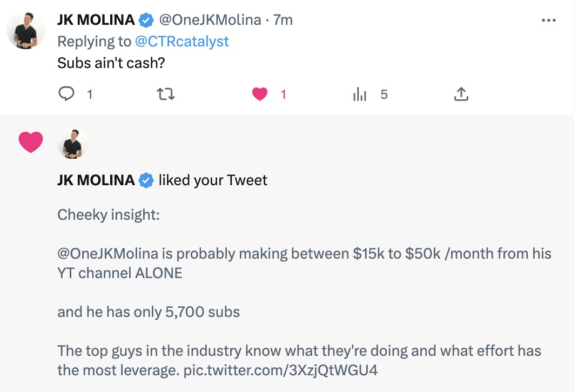The height and width of the screenshot is (392, 578).
Task: Click the share upload icon
Action: [460, 94]
